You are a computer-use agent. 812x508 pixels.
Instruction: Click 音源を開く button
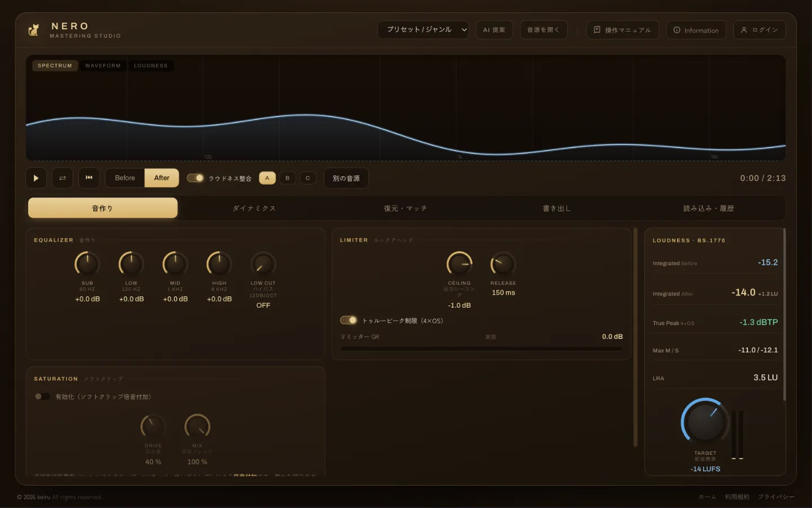pyautogui.click(x=543, y=30)
